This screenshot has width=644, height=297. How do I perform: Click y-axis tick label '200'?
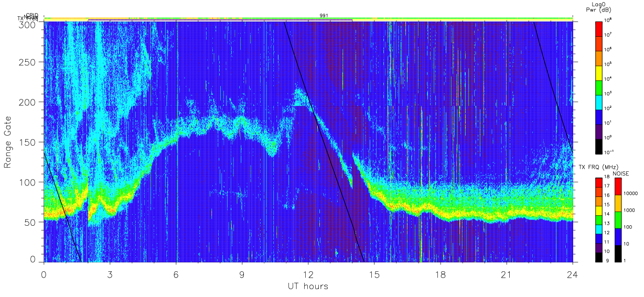click(28, 102)
